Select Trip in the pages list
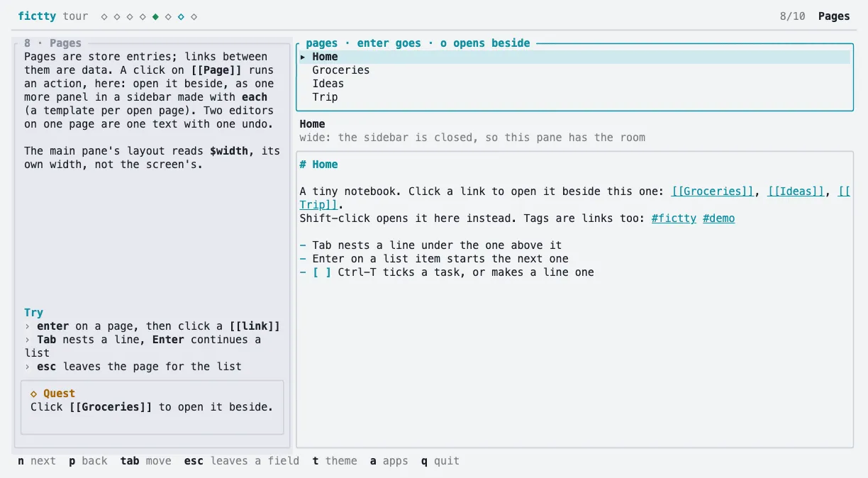 pyautogui.click(x=574, y=97)
